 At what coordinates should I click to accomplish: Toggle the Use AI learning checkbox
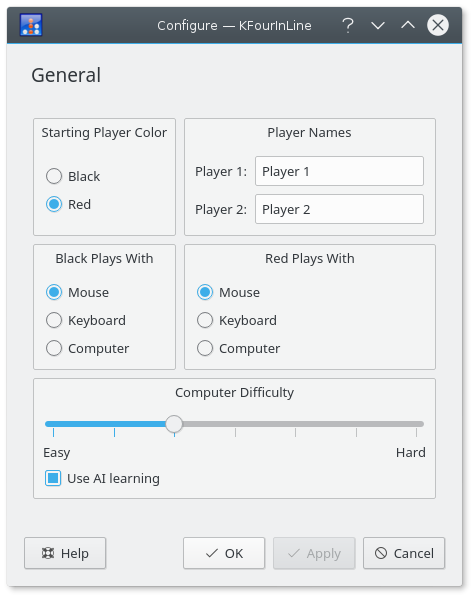tap(102, 479)
